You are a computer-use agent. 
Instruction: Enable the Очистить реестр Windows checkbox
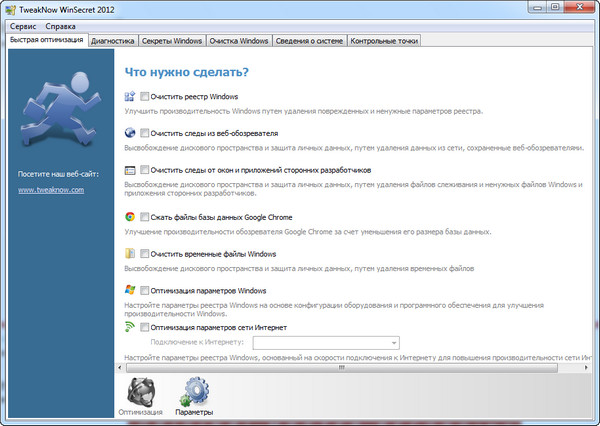click(144, 96)
